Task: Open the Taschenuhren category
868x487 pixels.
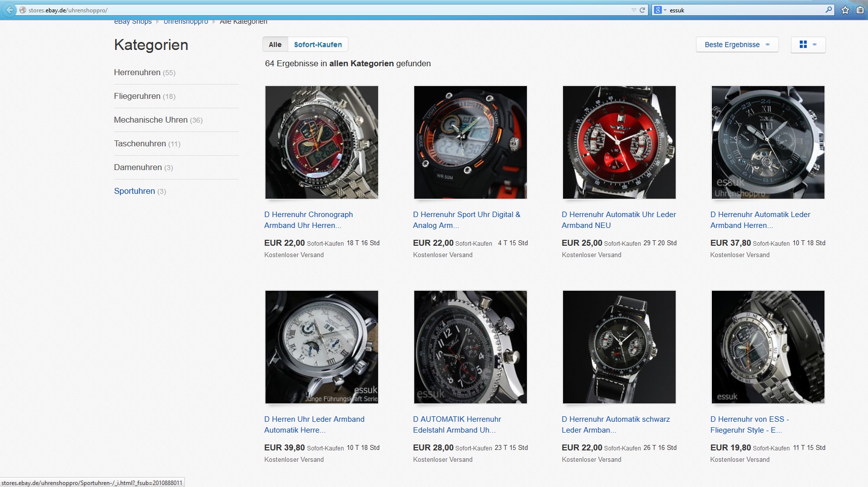Action: [140, 143]
